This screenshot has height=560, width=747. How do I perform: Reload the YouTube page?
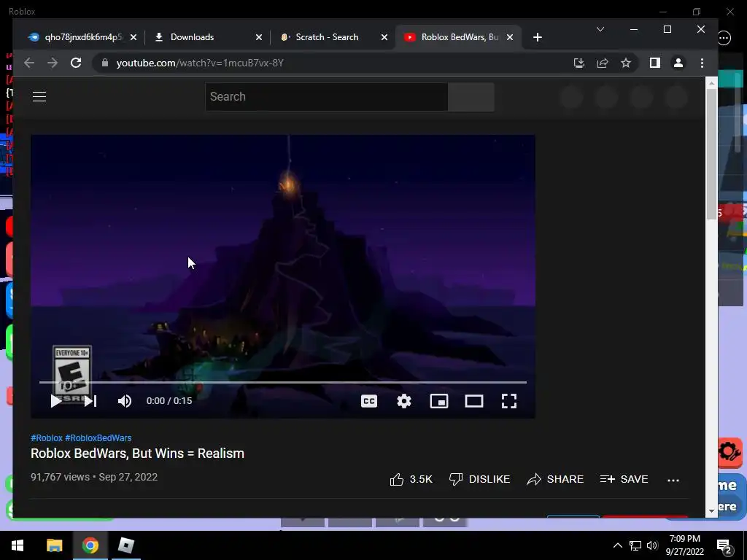tap(76, 63)
